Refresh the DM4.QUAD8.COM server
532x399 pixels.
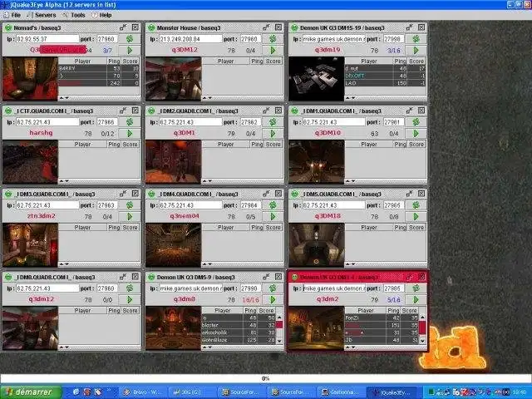click(273, 205)
